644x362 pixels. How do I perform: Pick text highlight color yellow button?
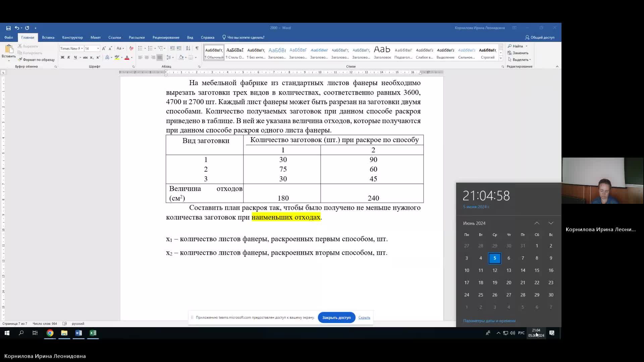click(x=117, y=57)
